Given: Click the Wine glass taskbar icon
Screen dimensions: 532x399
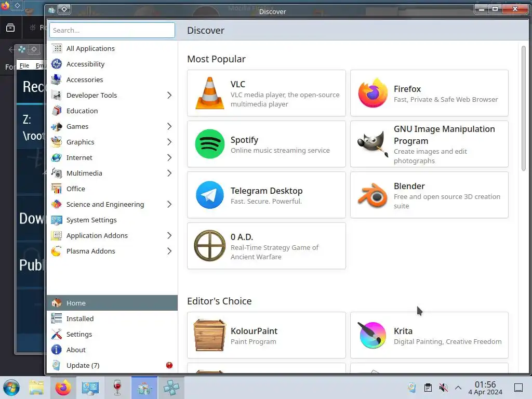Looking at the screenshot, I should pyautogui.click(x=117, y=388).
